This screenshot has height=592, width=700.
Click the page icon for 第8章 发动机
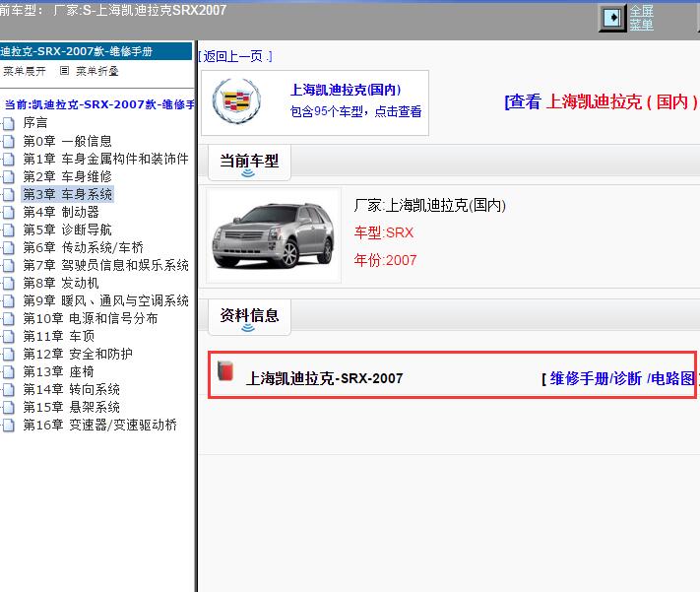[9, 284]
